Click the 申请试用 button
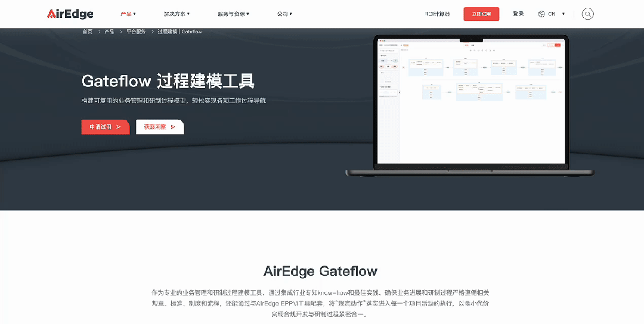Viewport: 644px width, 324px height. [x=105, y=127]
